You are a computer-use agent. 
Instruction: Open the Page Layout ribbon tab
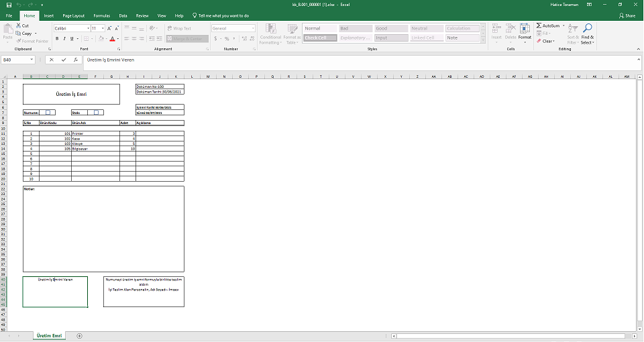[73, 15]
